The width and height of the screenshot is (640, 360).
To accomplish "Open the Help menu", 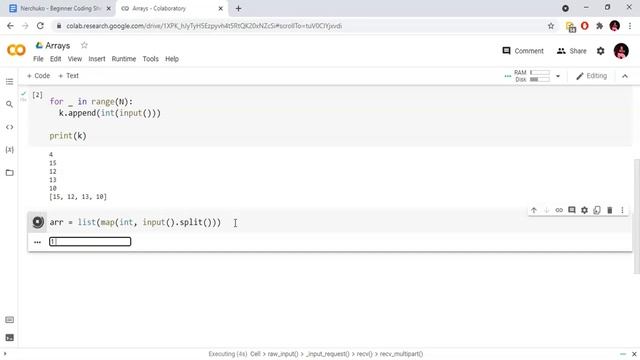I will click(x=172, y=59).
